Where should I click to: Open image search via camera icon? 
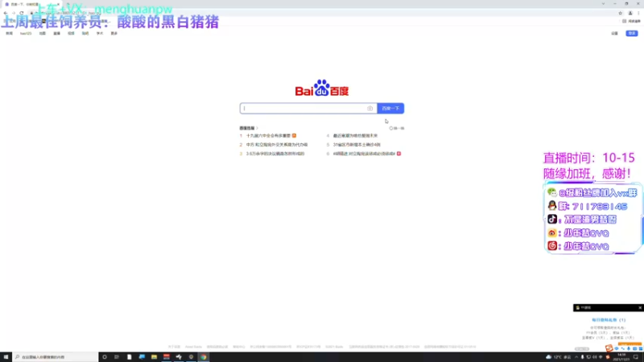tap(369, 109)
